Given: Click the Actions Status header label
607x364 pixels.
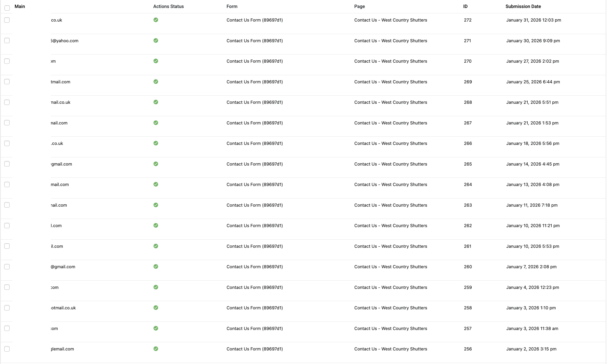Looking at the screenshot, I should click(x=168, y=6).
